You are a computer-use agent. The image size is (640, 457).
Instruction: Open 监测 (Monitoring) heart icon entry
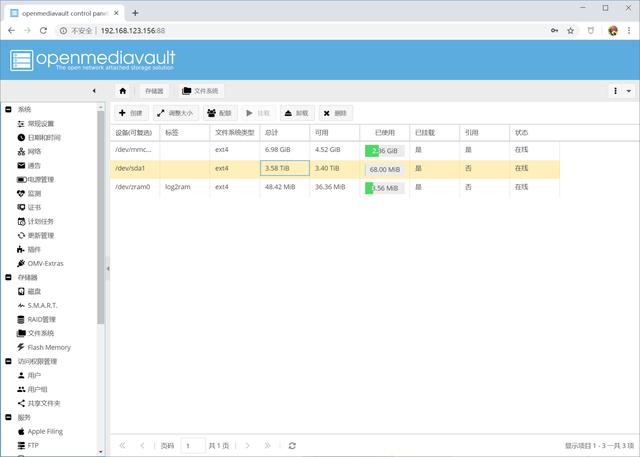click(29, 193)
